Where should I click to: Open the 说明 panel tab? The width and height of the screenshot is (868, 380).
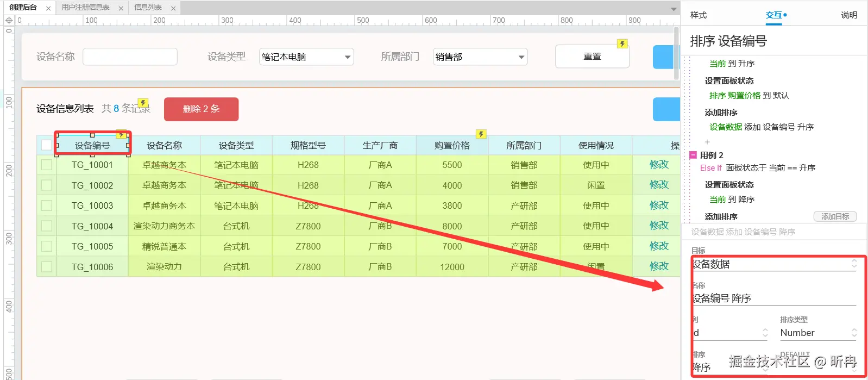tap(849, 15)
